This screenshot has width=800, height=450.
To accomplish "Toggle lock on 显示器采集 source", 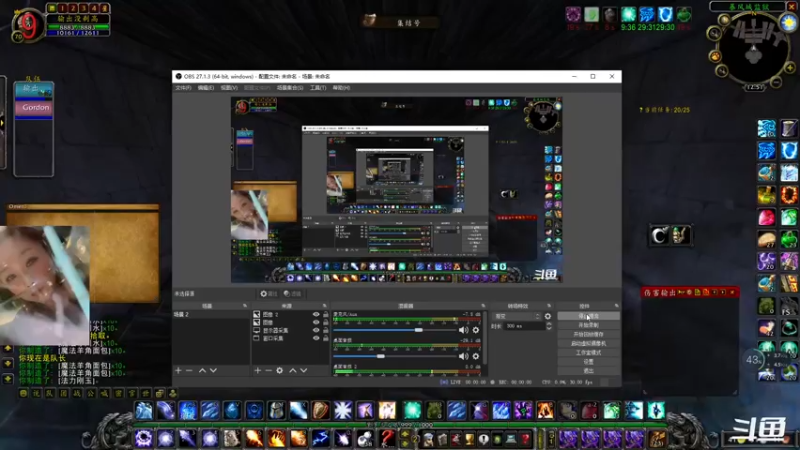I will pyautogui.click(x=326, y=330).
